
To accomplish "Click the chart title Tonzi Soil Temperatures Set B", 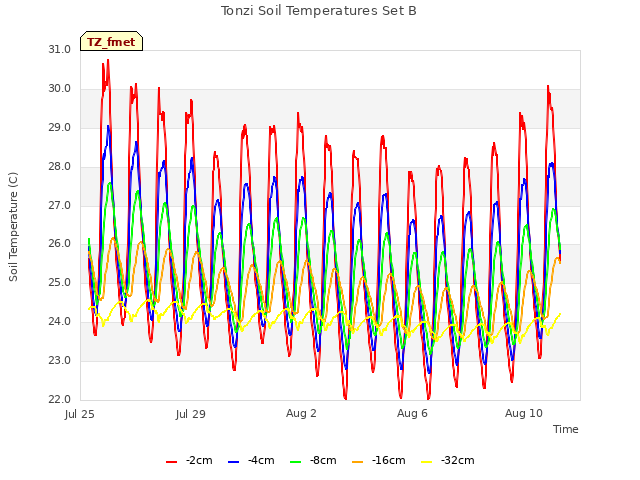I will 318,11.
